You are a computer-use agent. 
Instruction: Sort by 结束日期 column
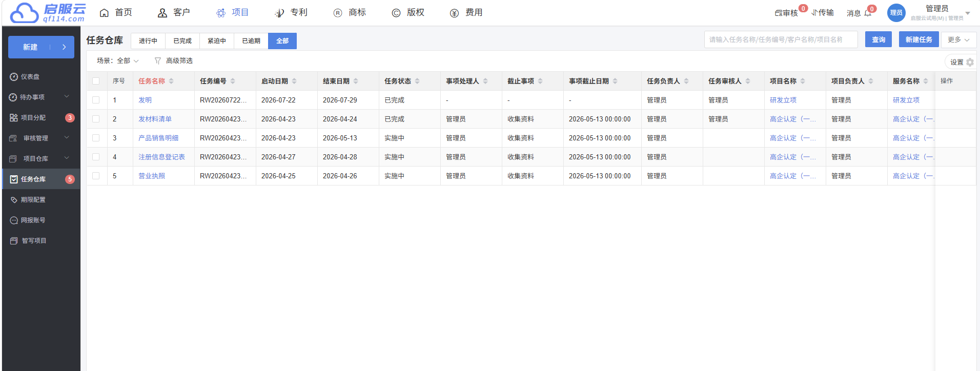tap(356, 81)
